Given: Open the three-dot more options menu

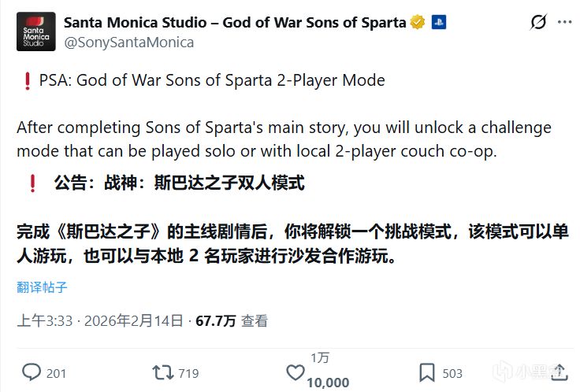Looking at the screenshot, I should pyautogui.click(x=566, y=22).
